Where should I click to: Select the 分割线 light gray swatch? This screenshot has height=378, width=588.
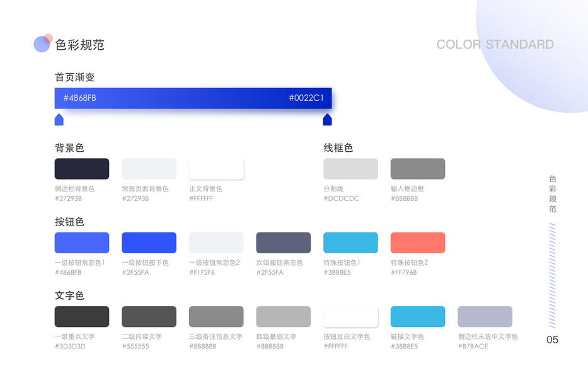click(350, 169)
